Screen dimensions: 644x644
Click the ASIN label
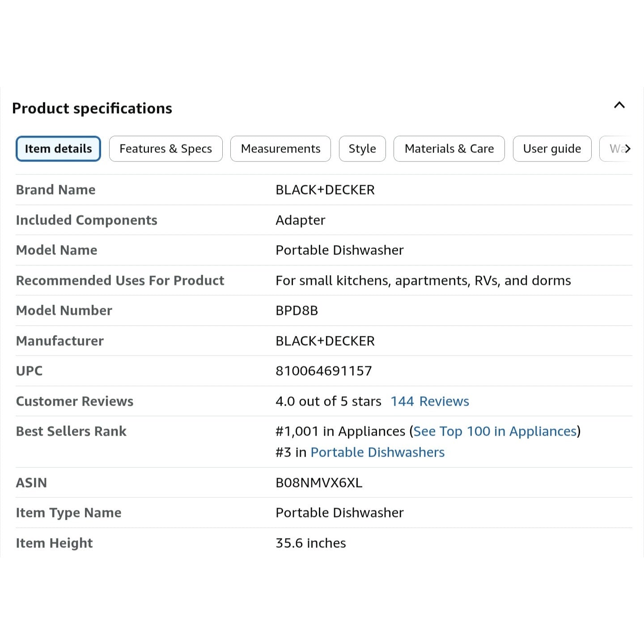click(31, 483)
